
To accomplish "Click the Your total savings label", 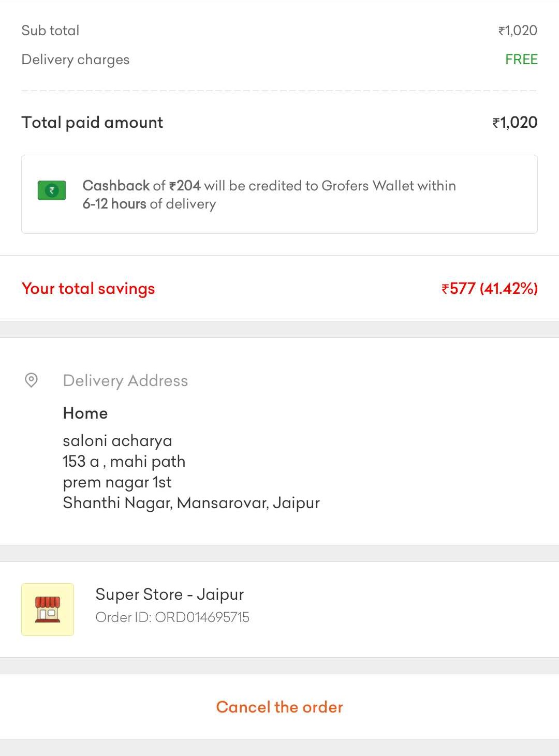I will (x=88, y=288).
